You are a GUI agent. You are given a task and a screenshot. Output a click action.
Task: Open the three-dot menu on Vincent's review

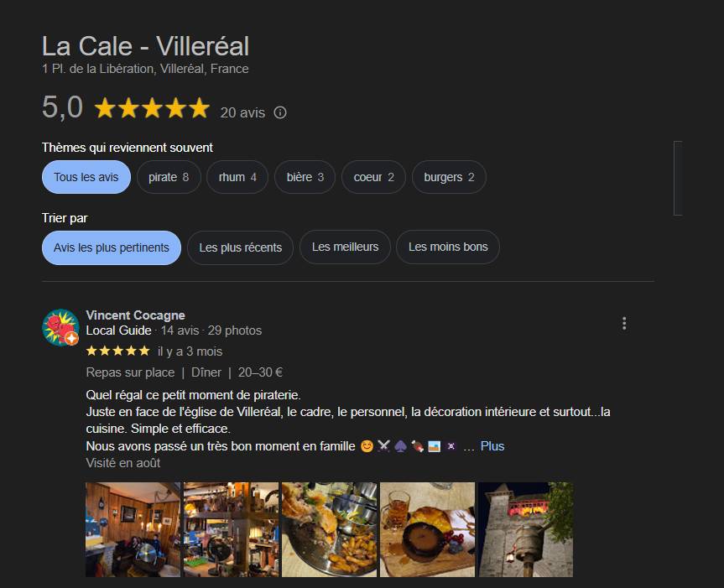[x=624, y=324]
